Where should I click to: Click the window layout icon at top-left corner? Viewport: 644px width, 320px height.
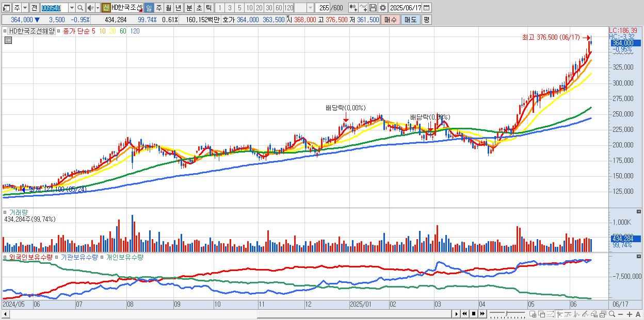click(x=6, y=8)
